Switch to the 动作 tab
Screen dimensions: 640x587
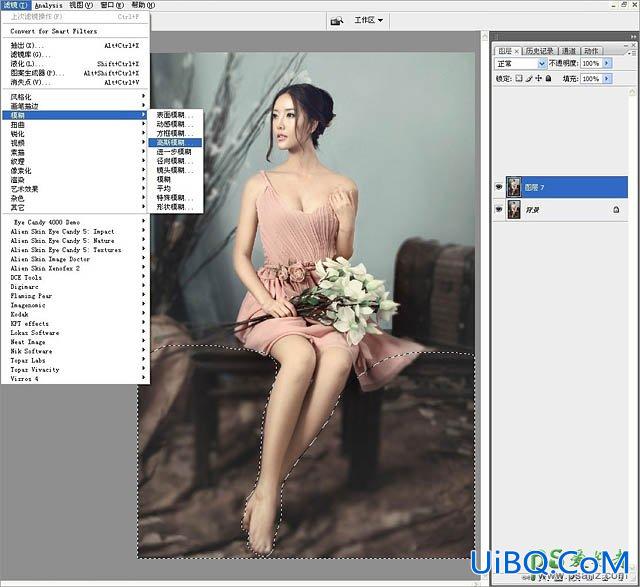591,51
